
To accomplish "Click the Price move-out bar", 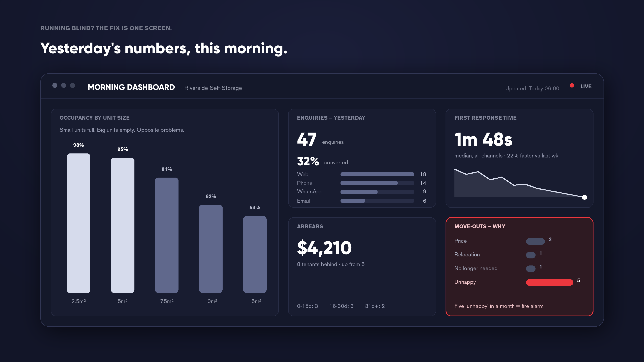I will [535, 241].
